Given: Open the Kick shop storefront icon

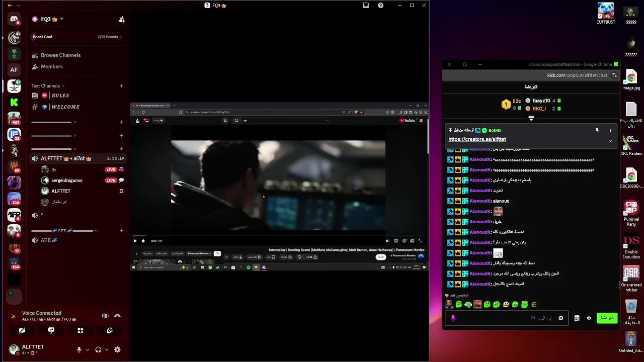Looking at the screenshot, I should coord(577,318).
